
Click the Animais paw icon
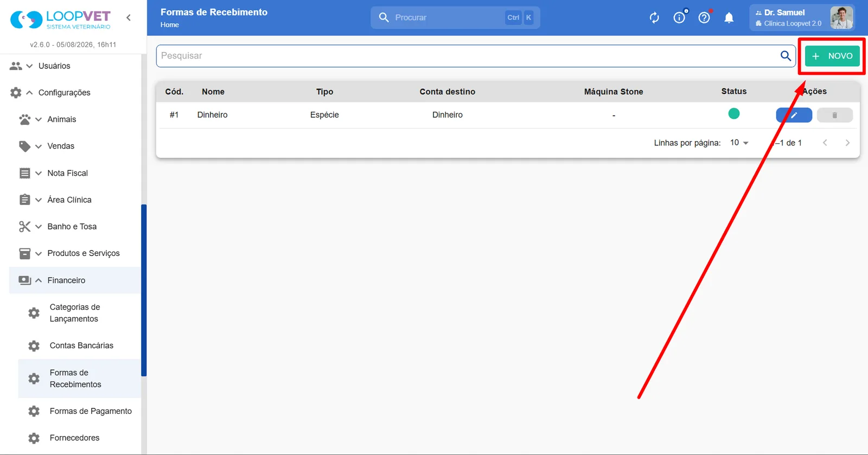click(x=25, y=119)
